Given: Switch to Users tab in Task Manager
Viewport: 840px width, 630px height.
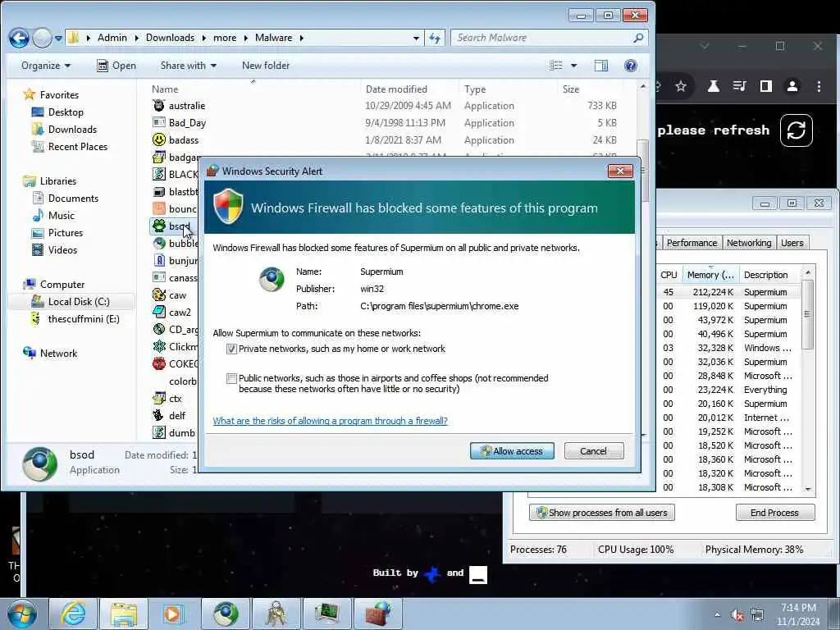Looking at the screenshot, I should 792,243.
